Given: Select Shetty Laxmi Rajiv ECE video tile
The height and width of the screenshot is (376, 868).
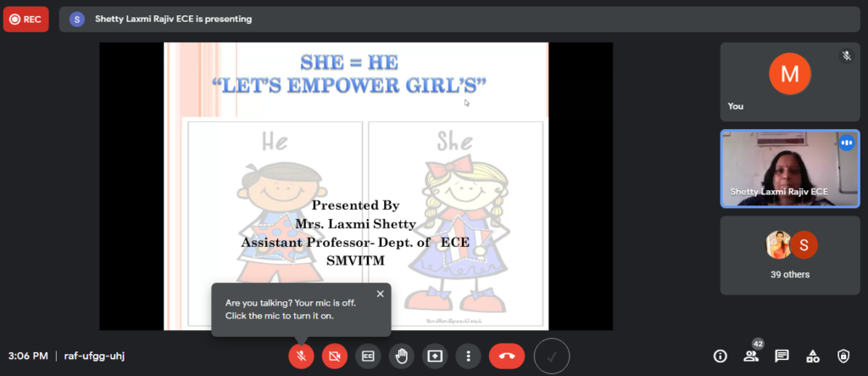Looking at the screenshot, I should click(x=789, y=168).
